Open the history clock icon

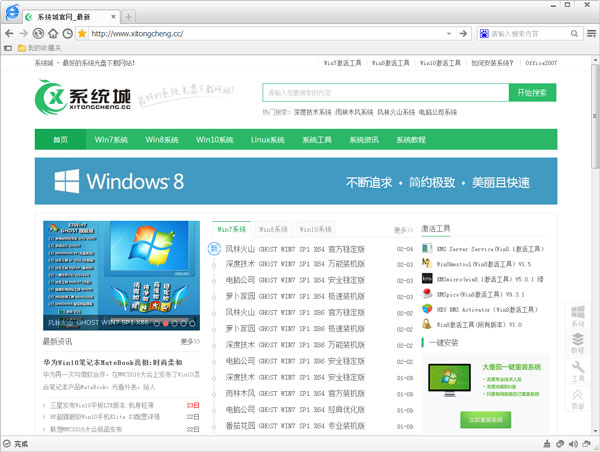(67, 34)
